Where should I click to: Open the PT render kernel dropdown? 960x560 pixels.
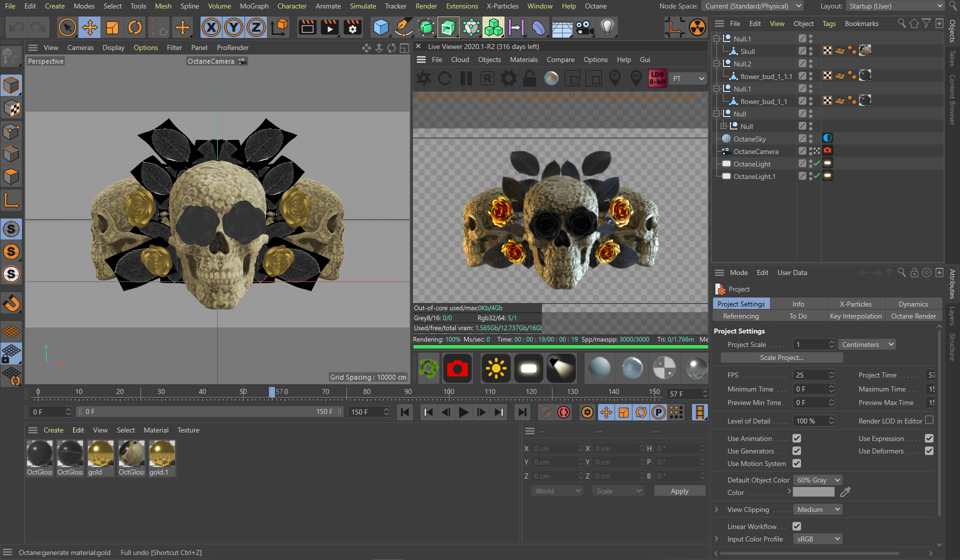[688, 78]
